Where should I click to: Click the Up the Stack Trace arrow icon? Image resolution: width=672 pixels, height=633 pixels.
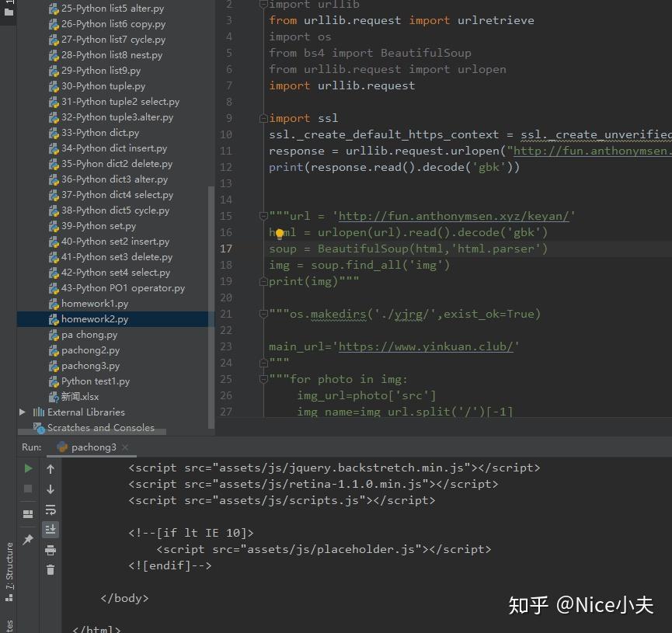click(50, 468)
